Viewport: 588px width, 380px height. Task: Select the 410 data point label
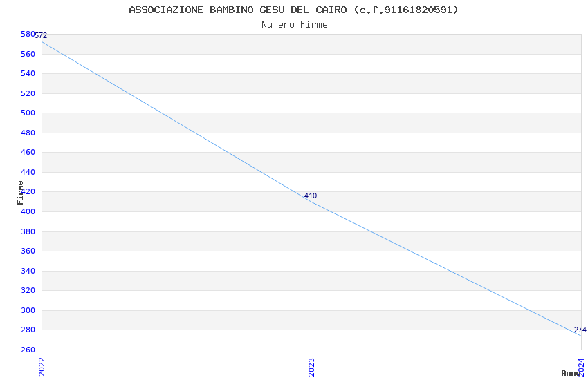coord(311,196)
